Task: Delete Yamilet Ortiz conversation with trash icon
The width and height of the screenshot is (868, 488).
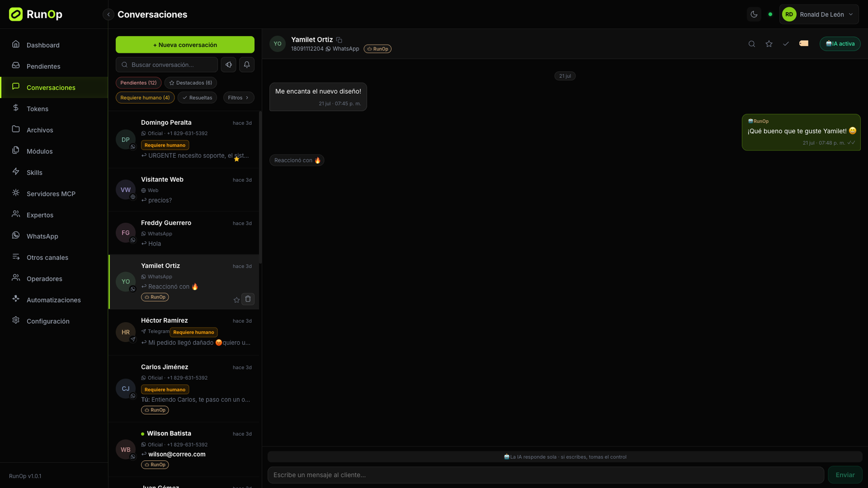Action: (248, 299)
